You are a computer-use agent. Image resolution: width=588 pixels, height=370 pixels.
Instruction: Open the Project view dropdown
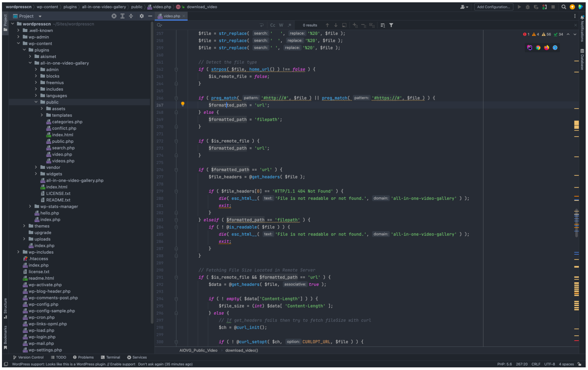click(x=40, y=16)
